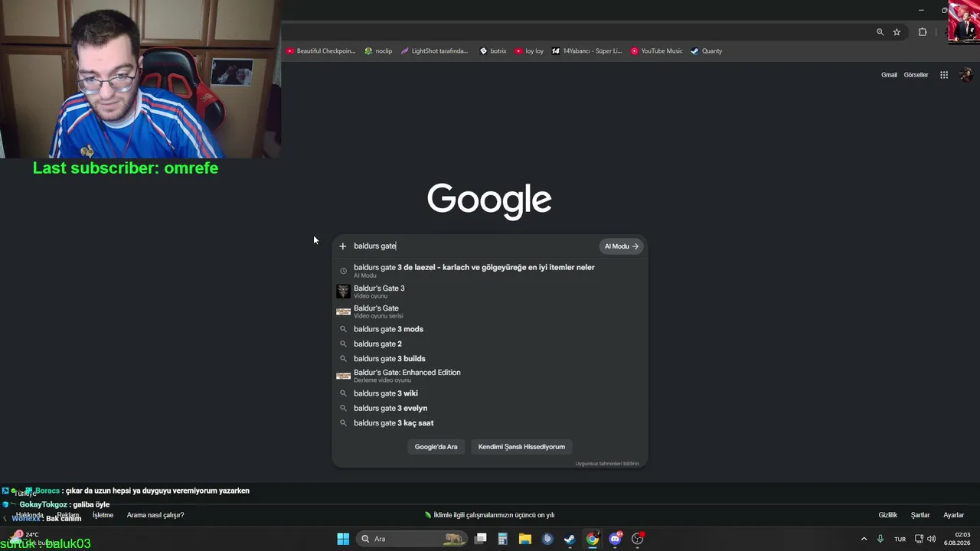Open the İşletme footer link
Screen dimensions: 980x551
tap(103, 515)
